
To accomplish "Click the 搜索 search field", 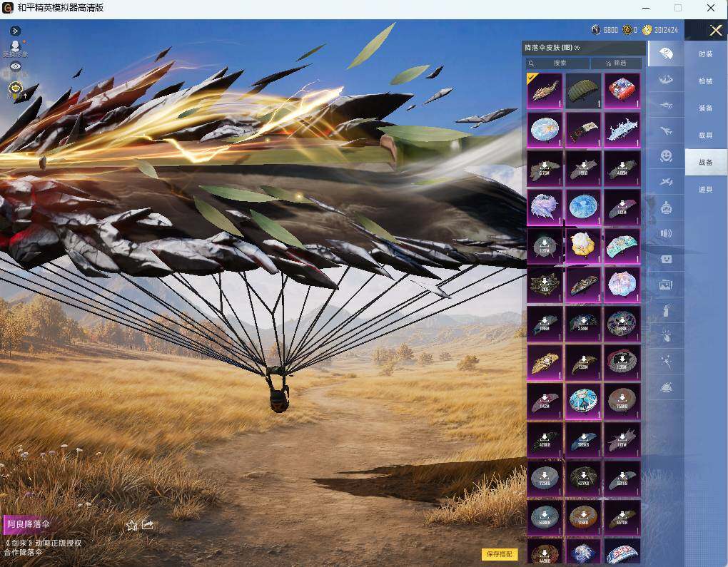I will [x=558, y=63].
